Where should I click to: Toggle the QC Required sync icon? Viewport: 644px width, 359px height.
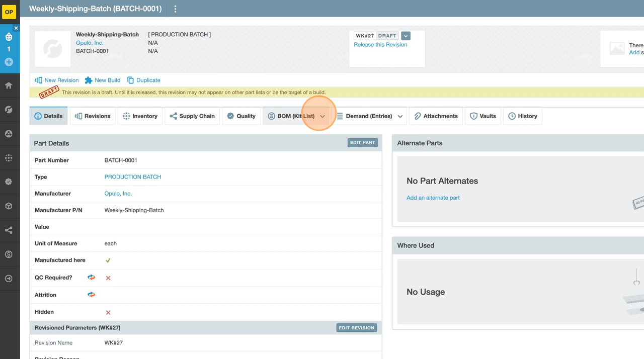[x=91, y=277]
